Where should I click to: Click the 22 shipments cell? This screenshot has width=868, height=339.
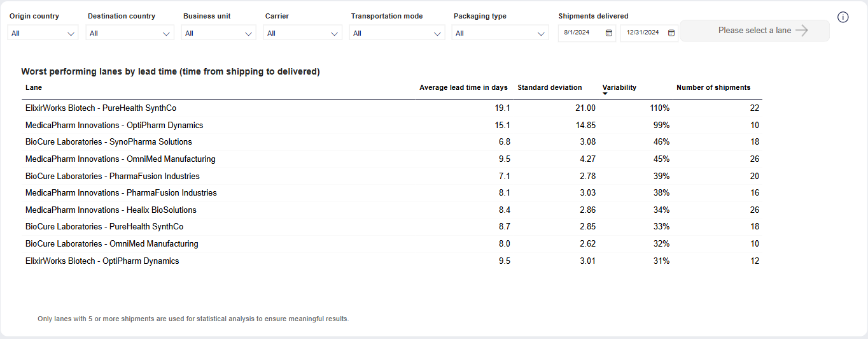[x=754, y=108]
